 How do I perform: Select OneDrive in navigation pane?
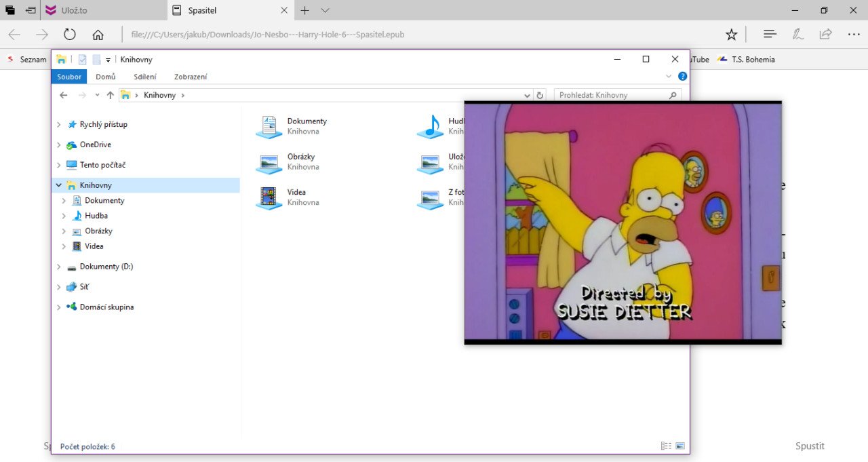click(x=95, y=145)
